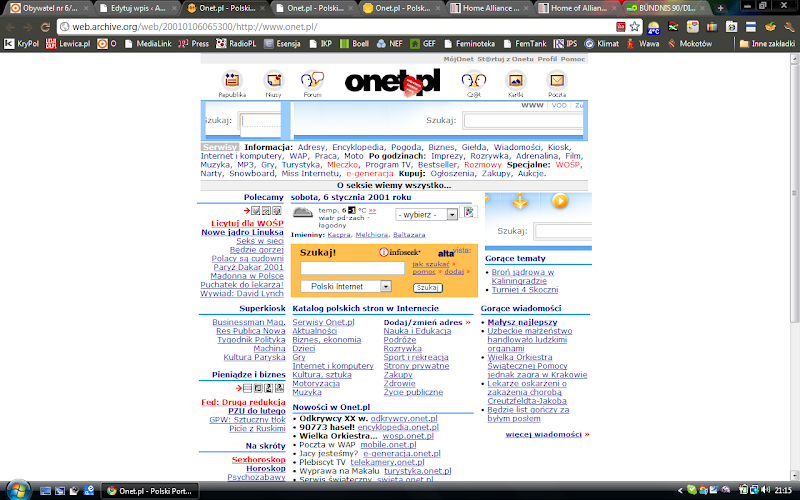The image size is (800, 500).
Task: Open the Windows Start orb
Action: 18,490
